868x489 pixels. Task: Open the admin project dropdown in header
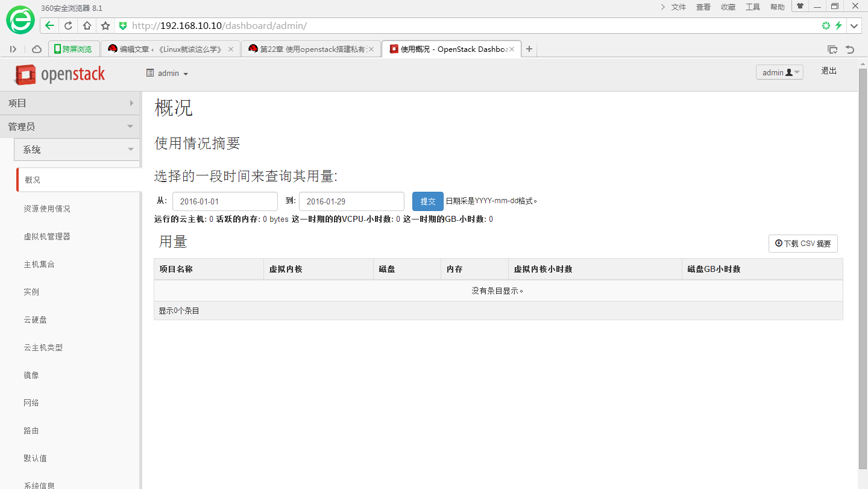pos(168,73)
